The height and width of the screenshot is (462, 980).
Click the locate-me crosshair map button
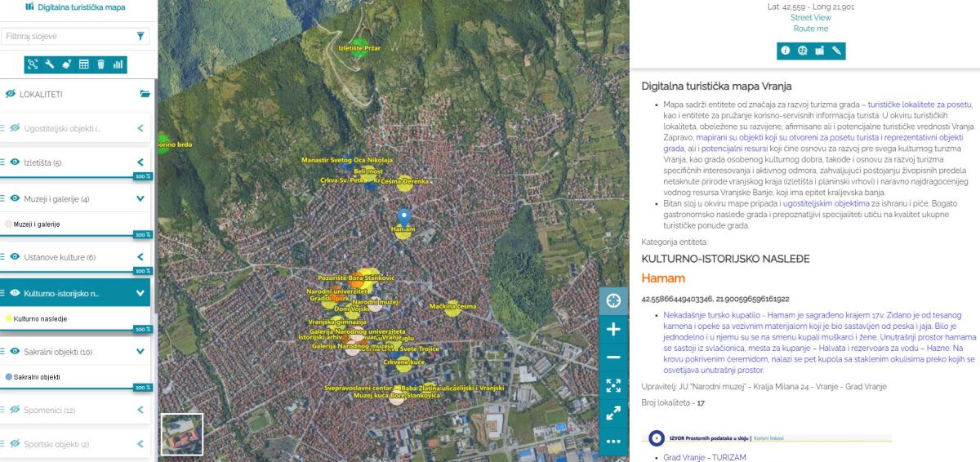pyautogui.click(x=613, y=301)
